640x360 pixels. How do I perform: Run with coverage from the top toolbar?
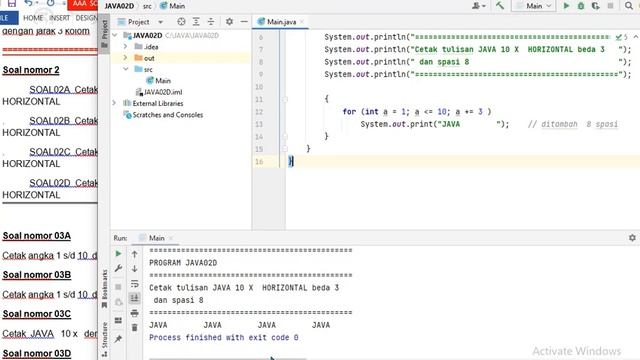coord(596,6)
